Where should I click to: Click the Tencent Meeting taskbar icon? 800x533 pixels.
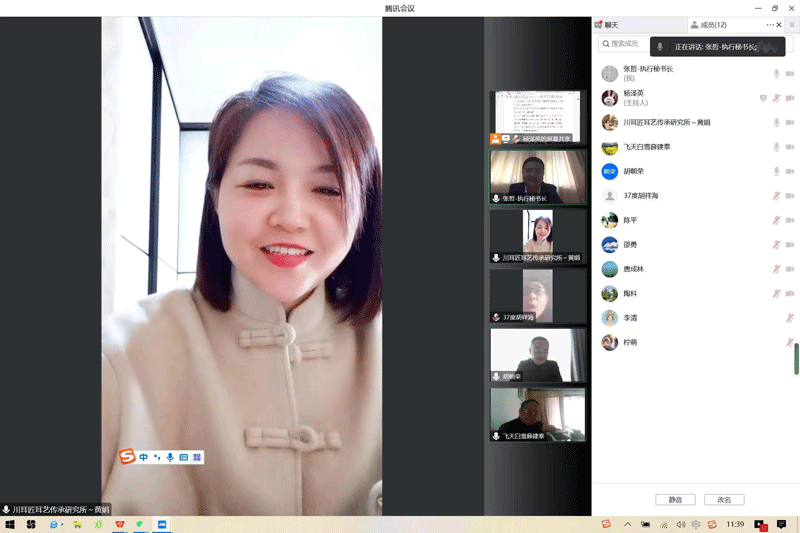coord(161,524)
